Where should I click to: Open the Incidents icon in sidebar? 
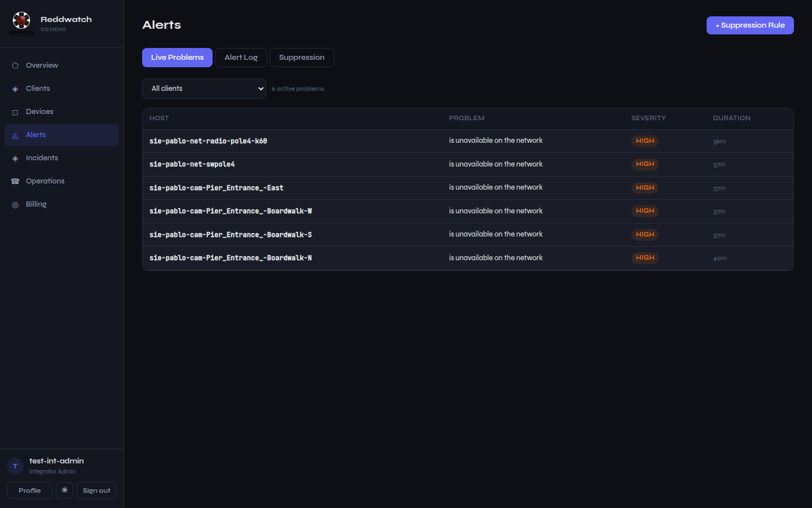coord(15,158)
